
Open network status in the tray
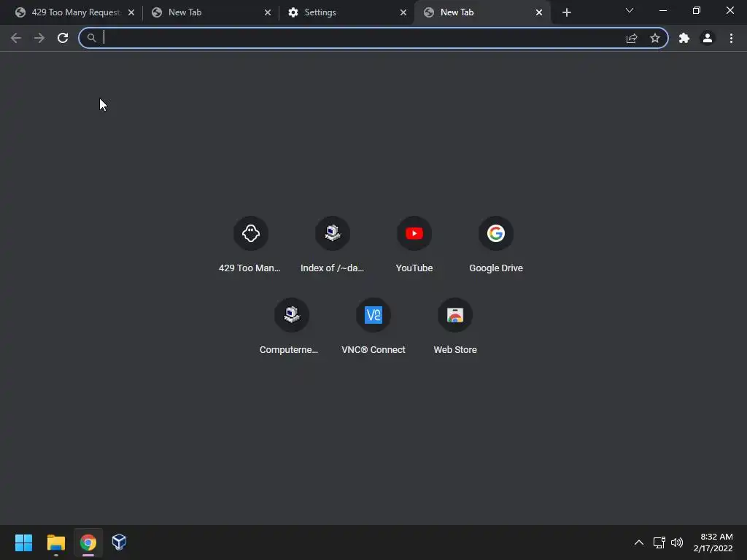659,542
